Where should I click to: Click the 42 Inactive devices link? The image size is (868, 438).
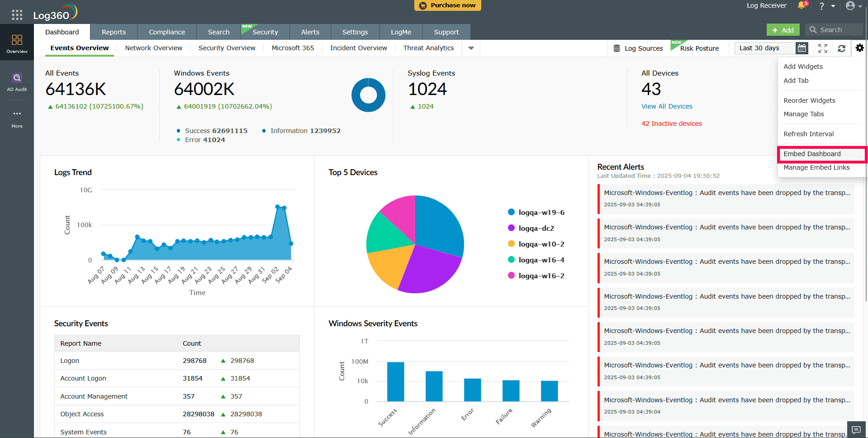pyautogui.click(x=671, y=123)
